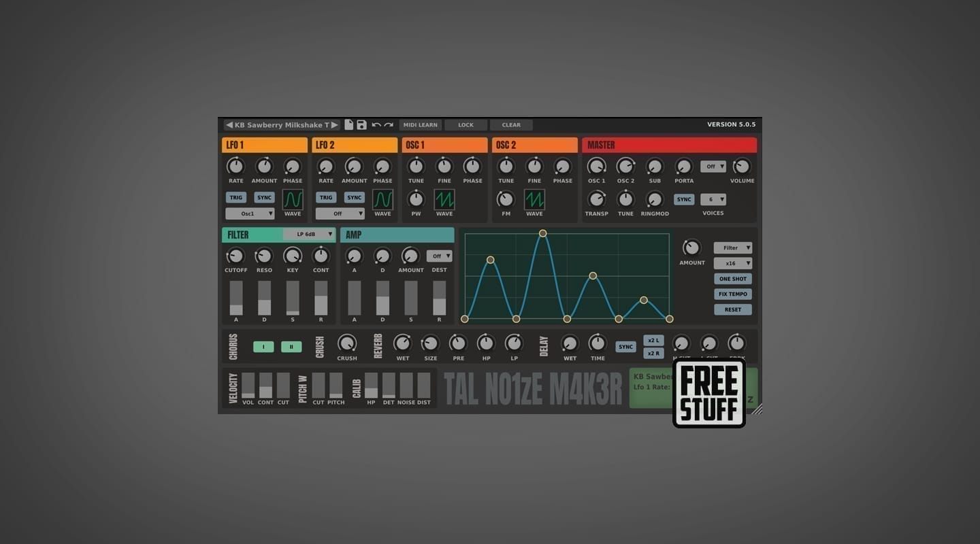
Task: Open LFO 2 destination dropdown showing Off
Action: coord(340,214)
